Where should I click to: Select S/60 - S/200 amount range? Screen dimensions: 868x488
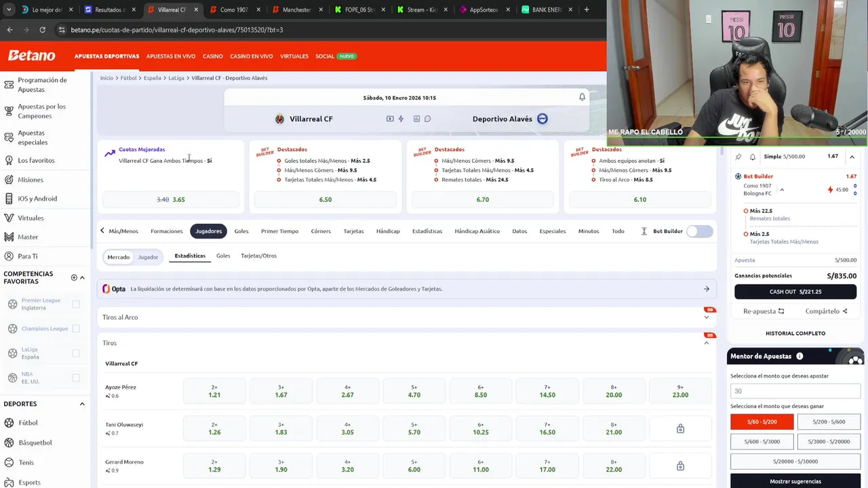pos(762,422)
